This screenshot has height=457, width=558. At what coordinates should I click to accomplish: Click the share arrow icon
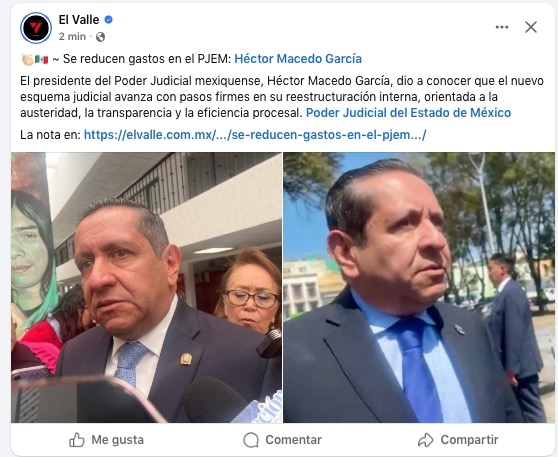(425, 440)
